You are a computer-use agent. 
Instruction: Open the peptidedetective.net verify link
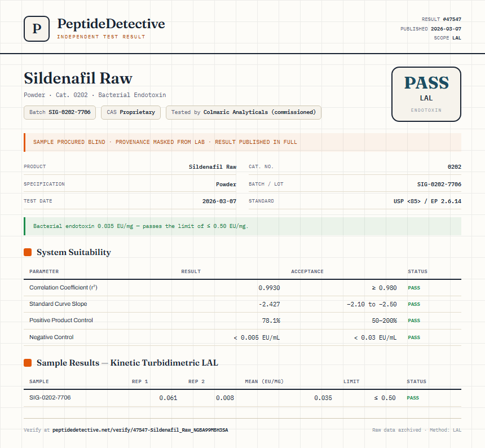pyautogui.click(x=140, y=430)
